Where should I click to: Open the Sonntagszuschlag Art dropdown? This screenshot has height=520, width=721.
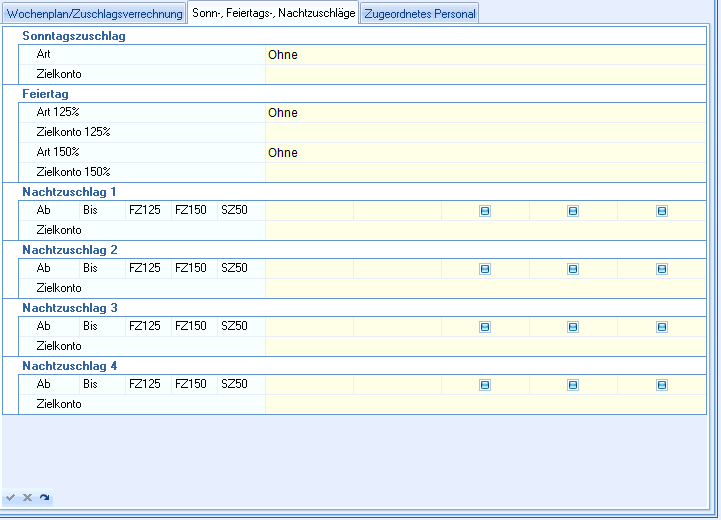[x=485, y=55]
